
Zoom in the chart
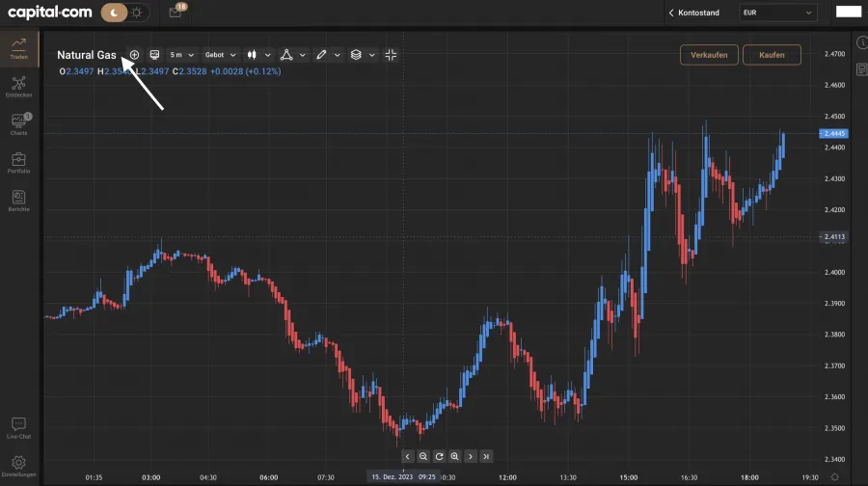[x=454, y=457]
